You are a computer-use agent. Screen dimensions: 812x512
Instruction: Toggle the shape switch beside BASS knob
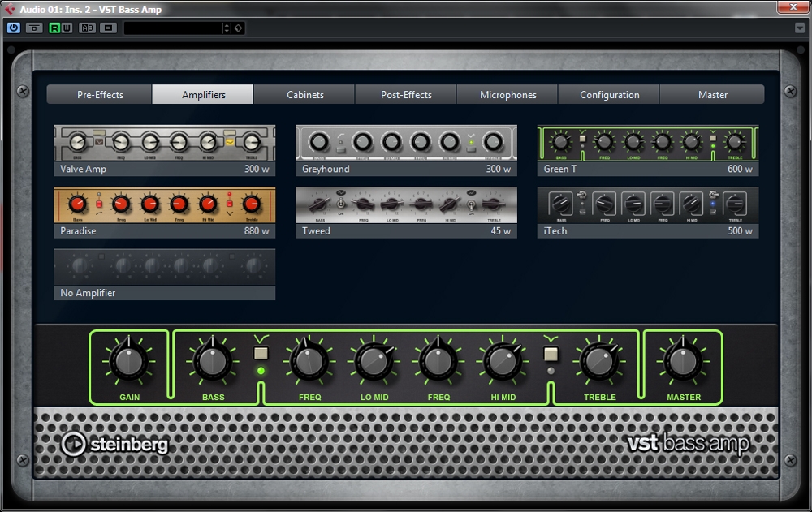[261, 354]
